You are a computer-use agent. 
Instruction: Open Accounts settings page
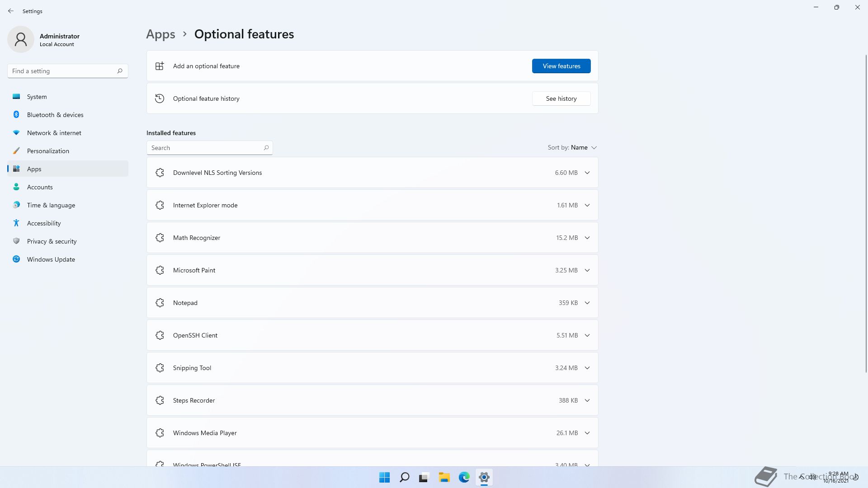coord(68,187)
